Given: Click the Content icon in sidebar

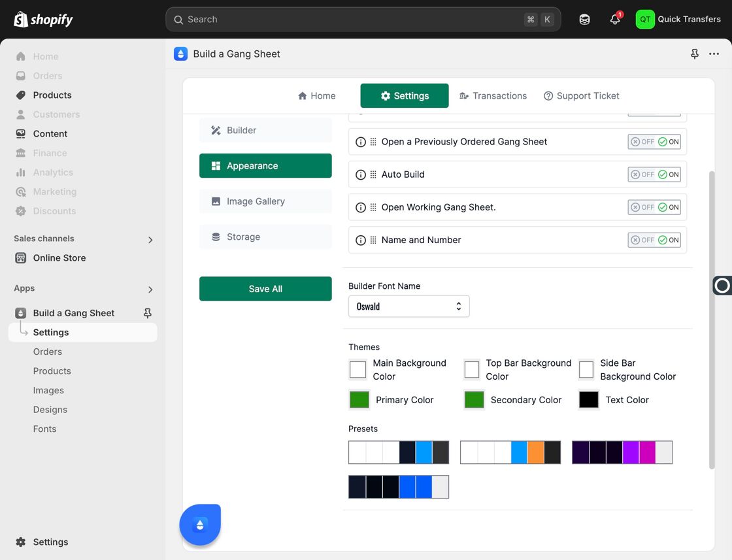Looking at the screenshot, I should click(x=20, y=134).
